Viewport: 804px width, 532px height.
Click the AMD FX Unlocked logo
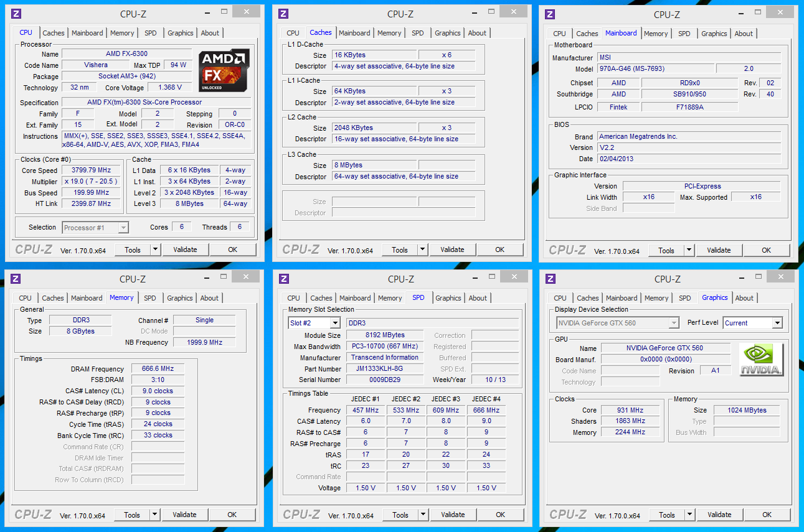(x=224, y=70)
